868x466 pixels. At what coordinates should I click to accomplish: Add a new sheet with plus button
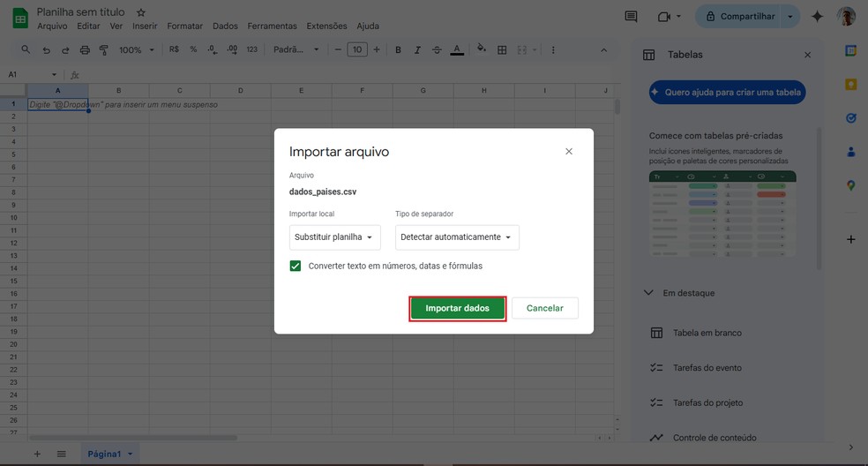pos(37,455)
